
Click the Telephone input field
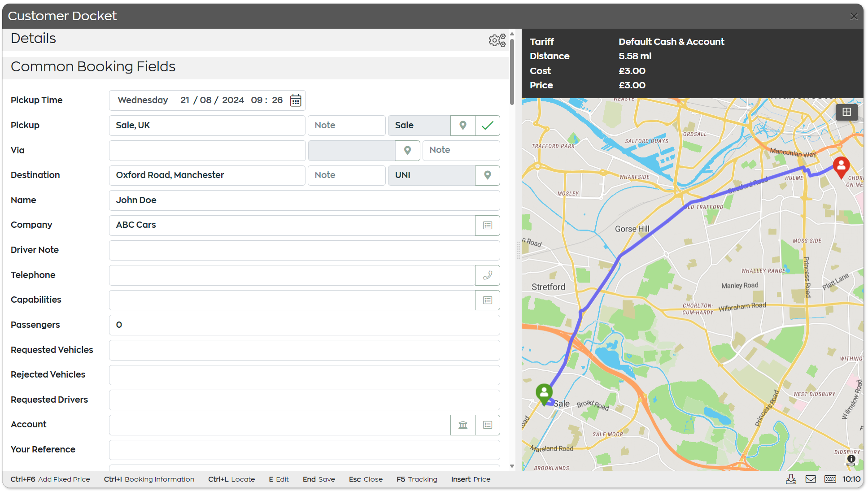[x=292, y=275]
